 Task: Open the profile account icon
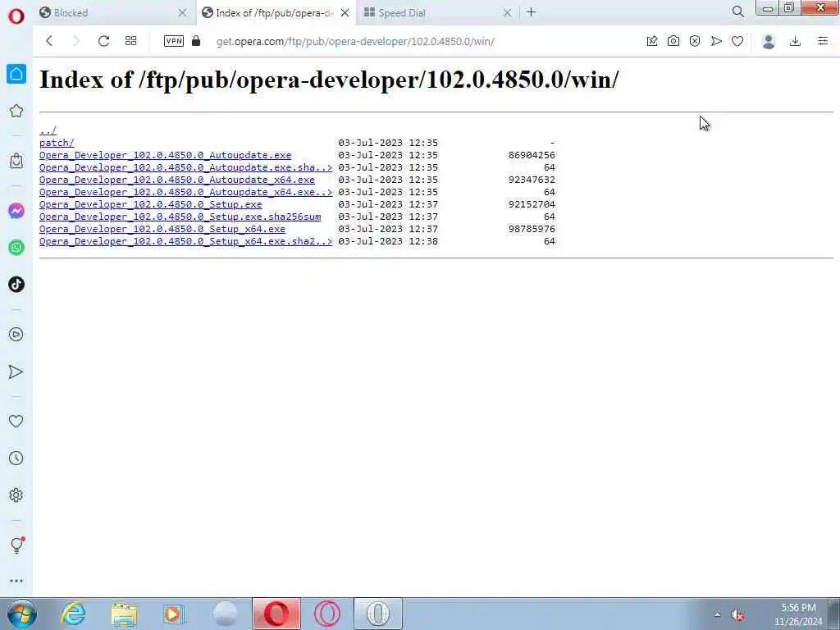tap(769, 41)
